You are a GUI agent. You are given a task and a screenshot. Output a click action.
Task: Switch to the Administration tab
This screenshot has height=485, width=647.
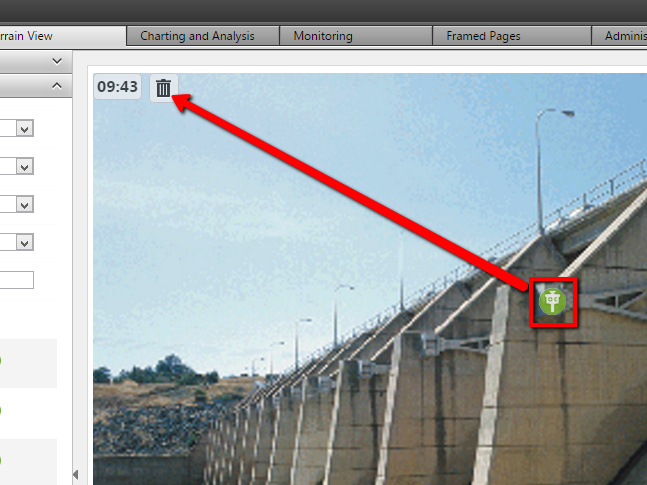click(x=619, y=36)
